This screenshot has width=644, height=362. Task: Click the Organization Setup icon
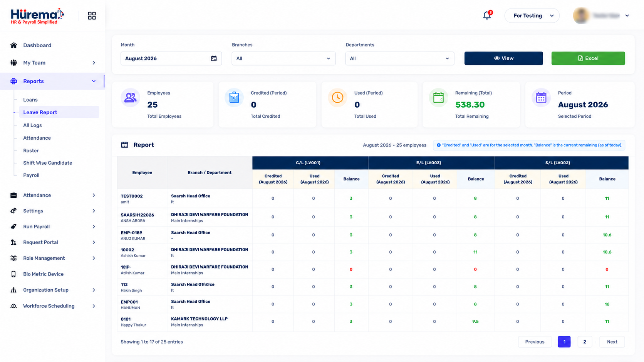tap(13, 290)
